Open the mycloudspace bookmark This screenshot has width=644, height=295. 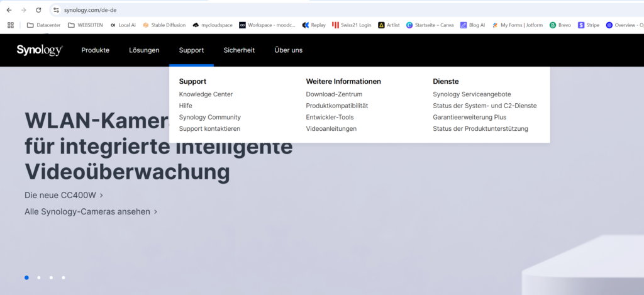213,25
